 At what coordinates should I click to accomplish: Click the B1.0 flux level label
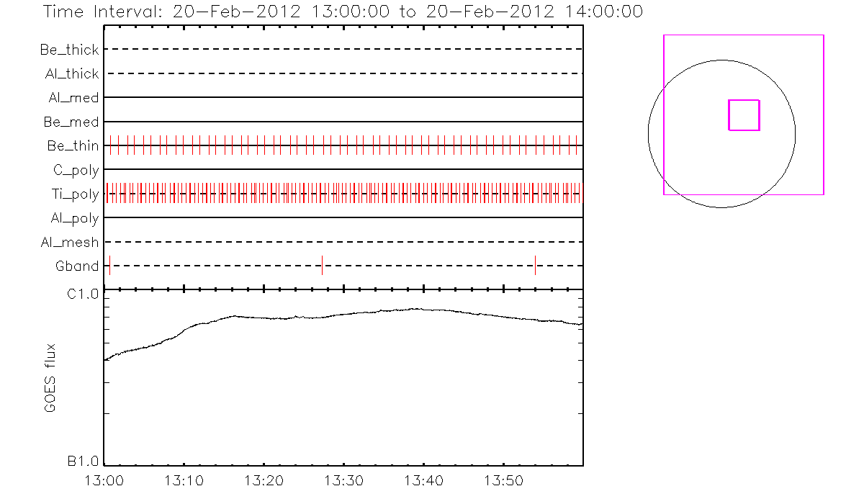tap(84, 461)
